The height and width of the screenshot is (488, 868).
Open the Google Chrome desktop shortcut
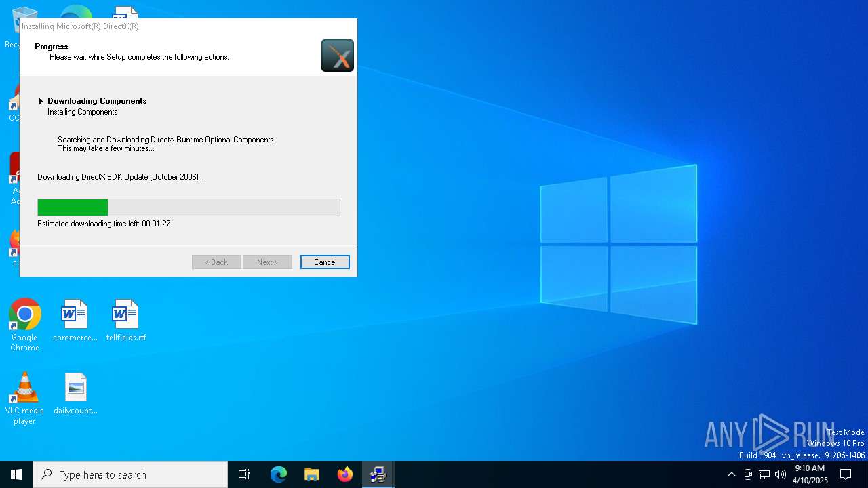click(x=24, y=325)
